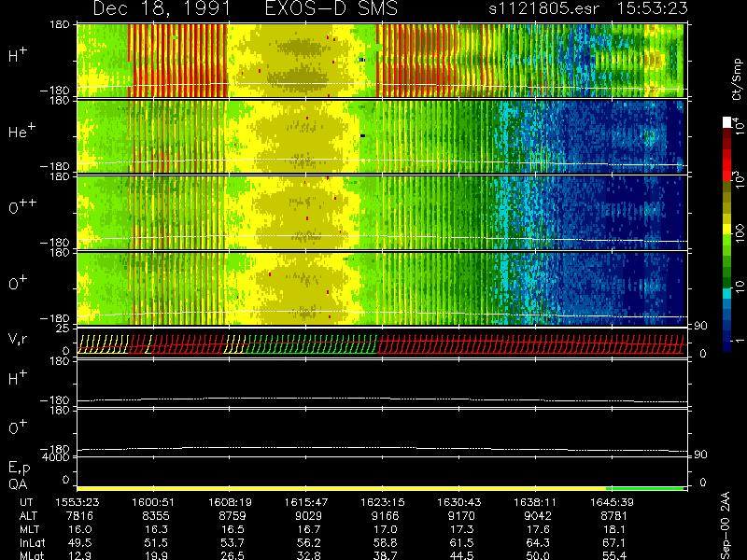Screen dimensions: 747x560
Task: Click the file name "s1121805.esr"
Action: click(543, 8)
